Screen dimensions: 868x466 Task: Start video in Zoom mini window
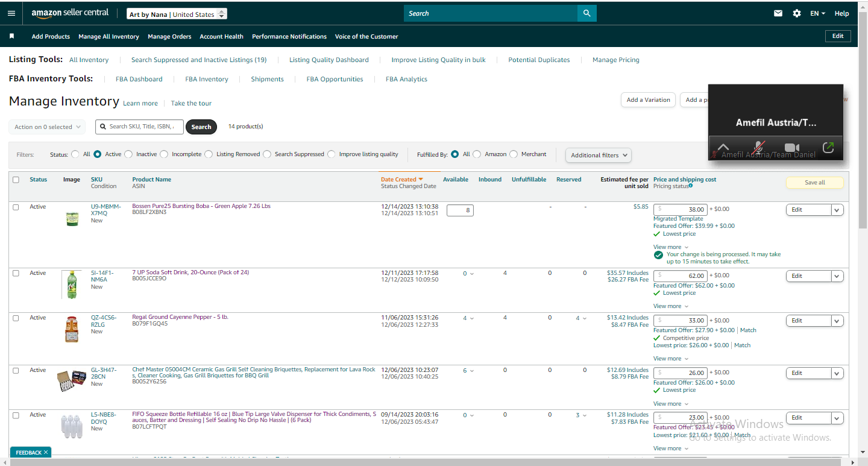[x=792, y=148]
